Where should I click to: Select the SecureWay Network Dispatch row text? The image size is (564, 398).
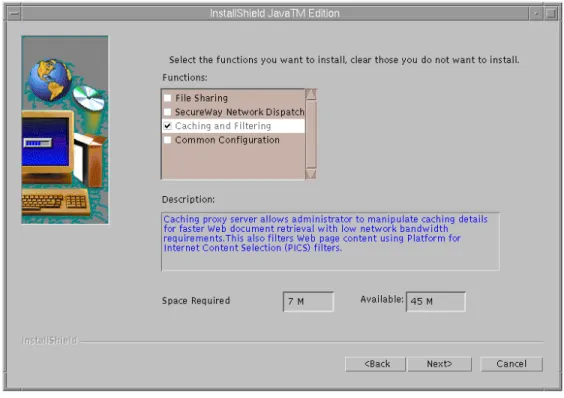point(240,112)
